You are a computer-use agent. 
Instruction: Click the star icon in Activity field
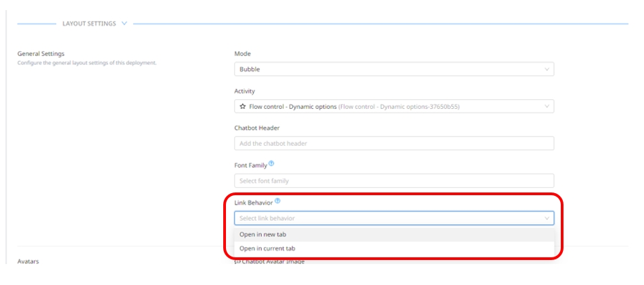pos(243,107)
